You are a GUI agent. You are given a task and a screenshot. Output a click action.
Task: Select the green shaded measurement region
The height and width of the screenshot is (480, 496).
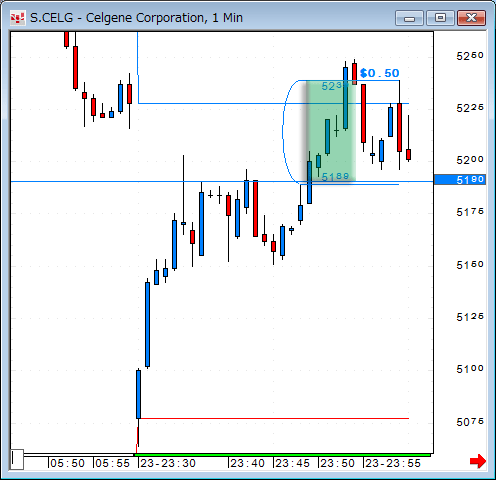point(331,132)
